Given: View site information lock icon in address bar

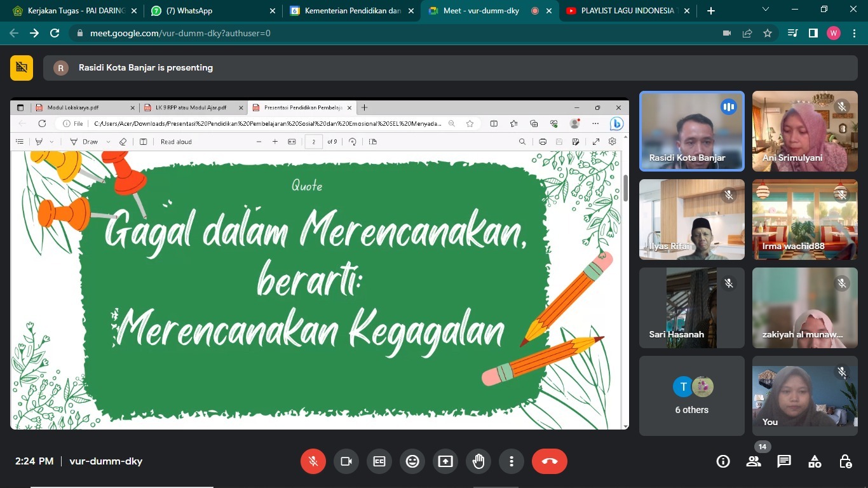Looking at the screenshot, I should 79,33.
